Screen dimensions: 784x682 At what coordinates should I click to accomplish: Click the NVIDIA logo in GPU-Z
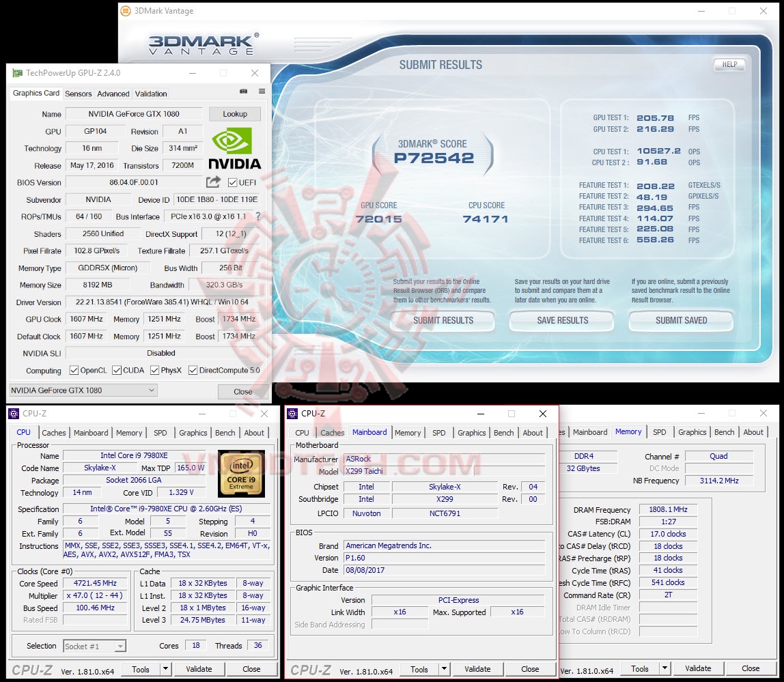tap(234, 149)
